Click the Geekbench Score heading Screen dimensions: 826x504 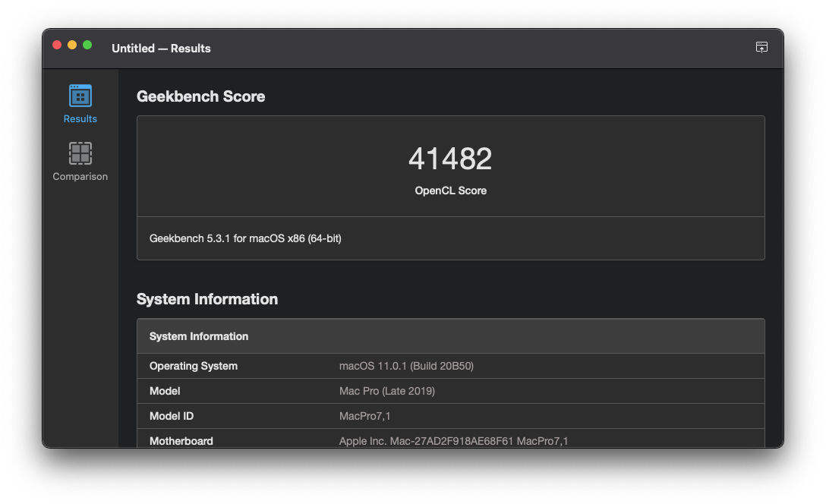point(200,96)
